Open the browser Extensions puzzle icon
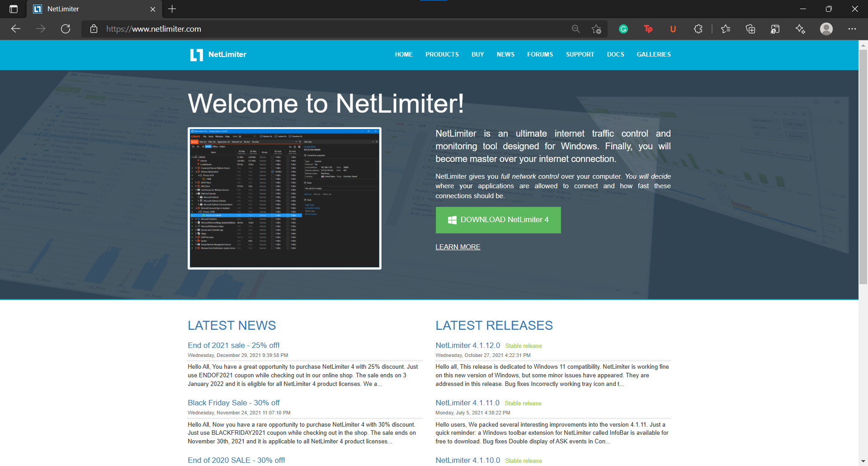The width and height of the screenshot is (868, 466). point(698,29)
